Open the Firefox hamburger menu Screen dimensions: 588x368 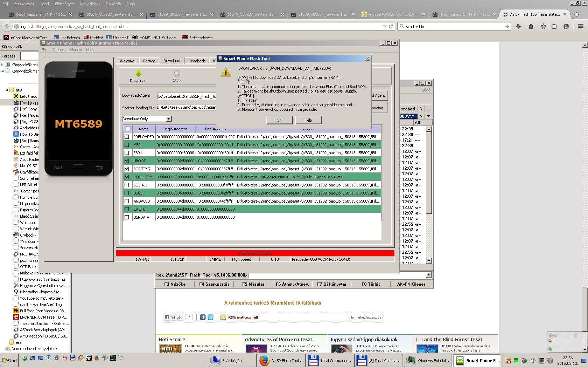pos(581,26)
